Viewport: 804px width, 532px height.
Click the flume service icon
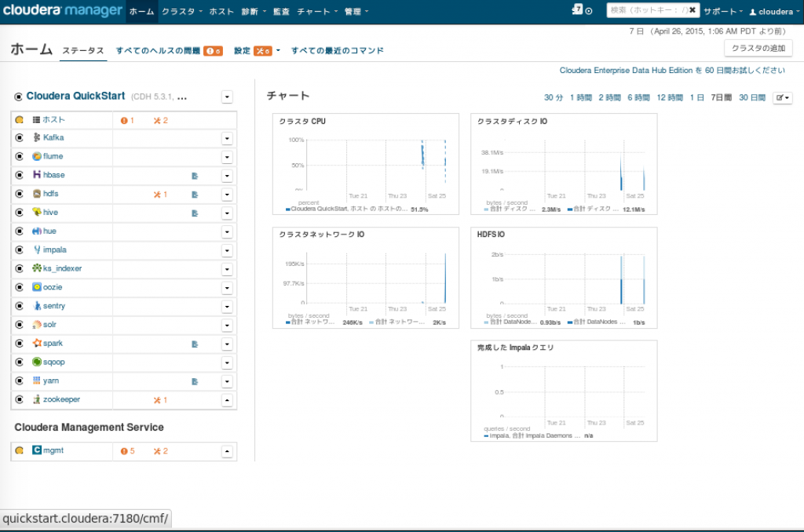tap(36, 156)
